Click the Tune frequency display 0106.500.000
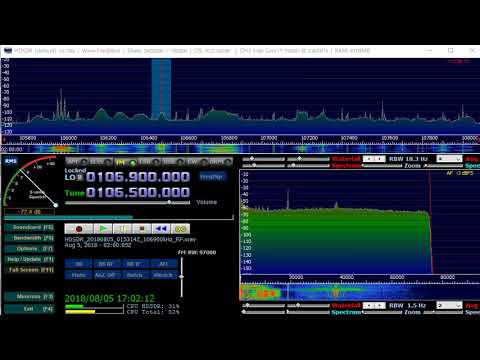 pos(138,192)
